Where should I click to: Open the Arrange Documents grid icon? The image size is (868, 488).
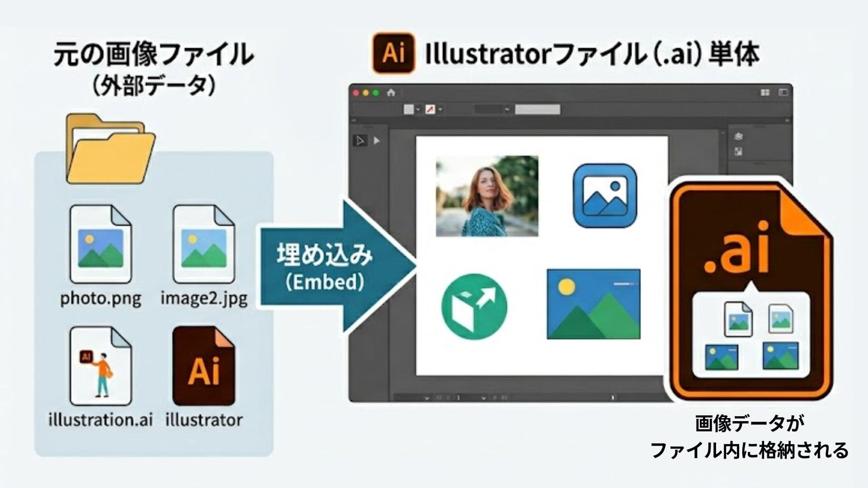765,93
